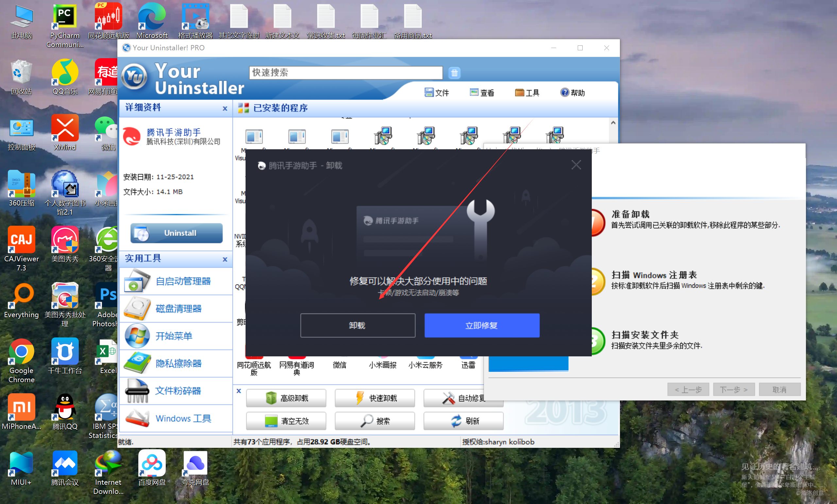This screenshot has width=837, height=504.
Task: Click the trash icon beside quick search
Action: point(454,73)
